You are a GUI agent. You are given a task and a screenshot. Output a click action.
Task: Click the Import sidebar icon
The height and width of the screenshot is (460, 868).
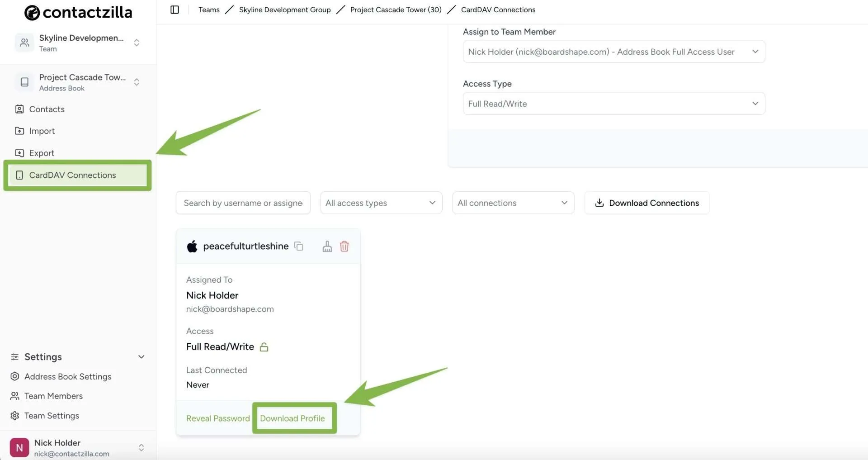(19, 131)
